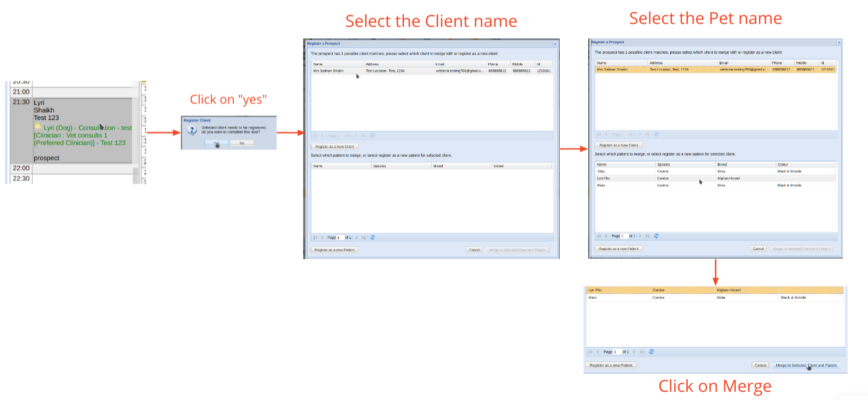The height and width of the screenshot is (400, 868).
Task: Go to last page in pet-name step's patient pager
Action: (648, 235)
